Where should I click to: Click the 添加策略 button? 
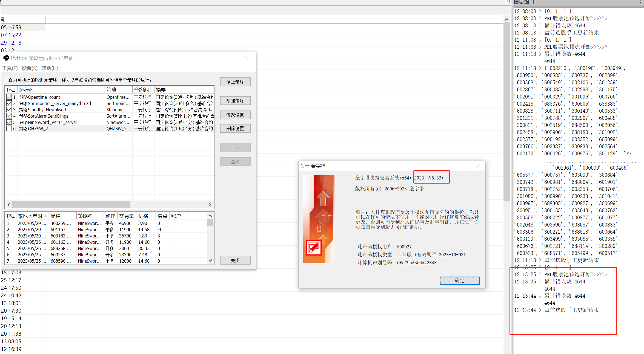pos(235,101)
